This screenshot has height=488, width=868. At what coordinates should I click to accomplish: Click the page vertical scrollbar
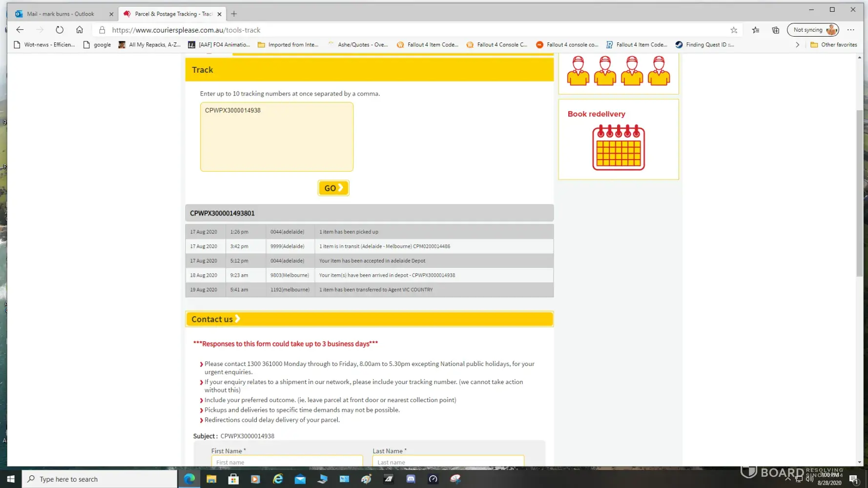(x=859, y=195)
